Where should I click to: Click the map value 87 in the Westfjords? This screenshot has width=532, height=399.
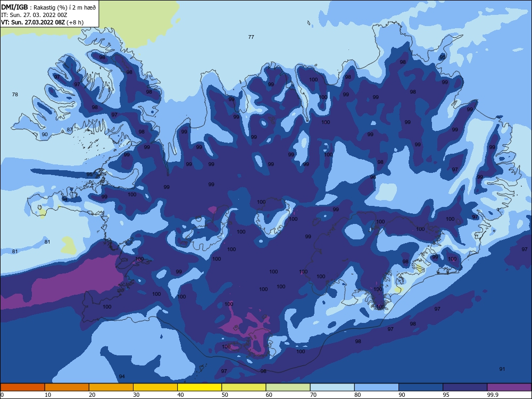click(70, 130)
